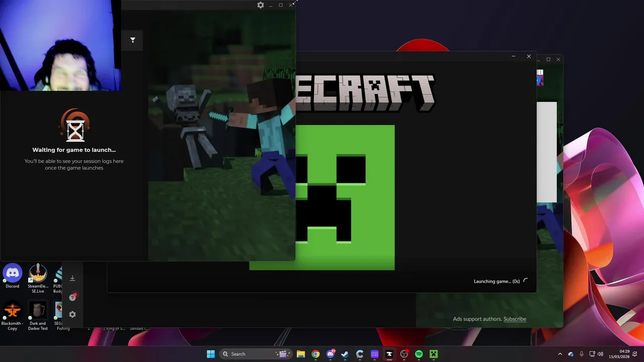Open Spotify from the taskbar
The image size is (644, 362).
coord(419,354)
